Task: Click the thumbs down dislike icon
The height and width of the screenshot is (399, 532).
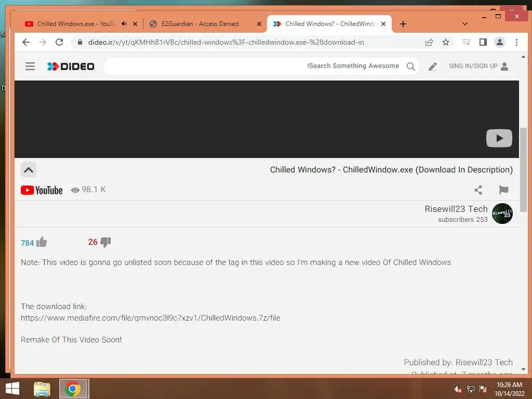Action: 105,242
